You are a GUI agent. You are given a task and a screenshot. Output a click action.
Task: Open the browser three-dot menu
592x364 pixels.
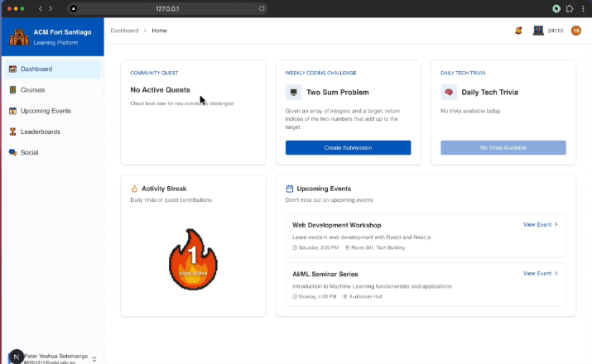[583, 8]
